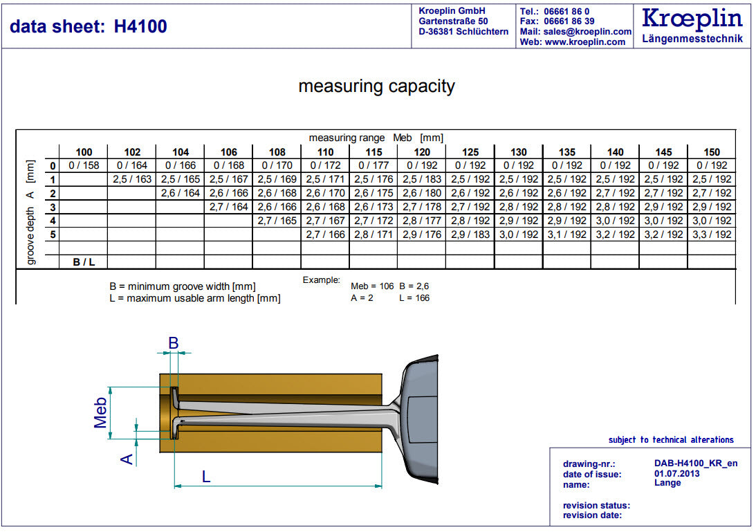Select the 2,9 / 183 table cell
The height and width of the screenshot is (532, 756).
(x=470, y=235)
